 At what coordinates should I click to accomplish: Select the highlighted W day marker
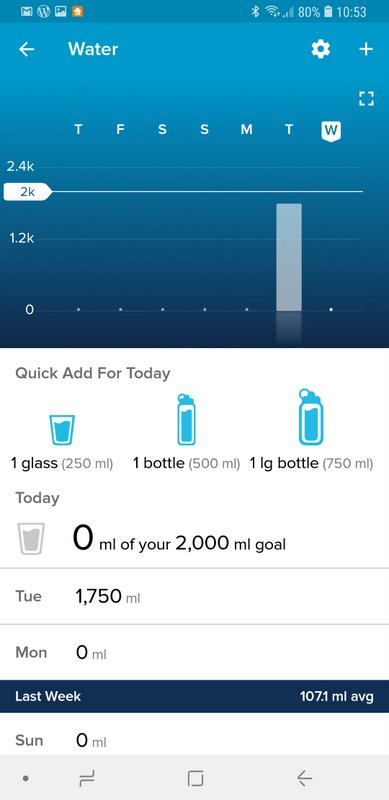point(331,131)
